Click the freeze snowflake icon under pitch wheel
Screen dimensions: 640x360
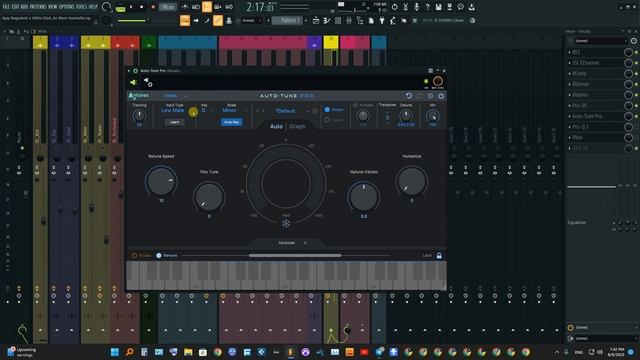286,224
